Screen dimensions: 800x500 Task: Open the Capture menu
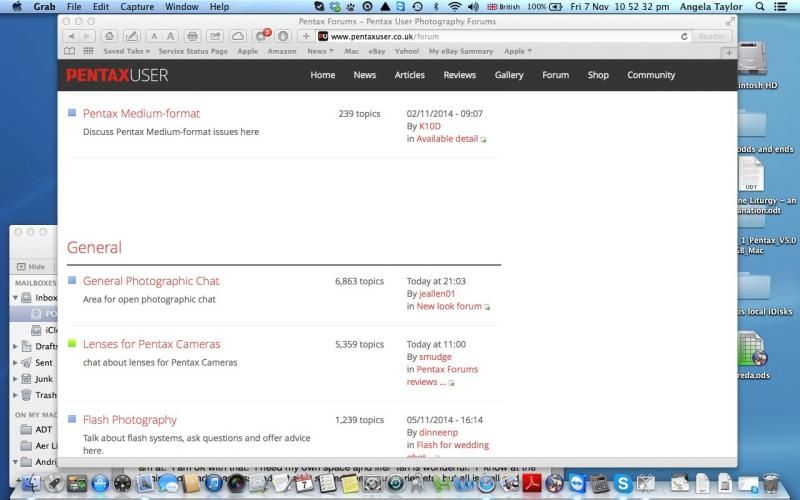137,7
